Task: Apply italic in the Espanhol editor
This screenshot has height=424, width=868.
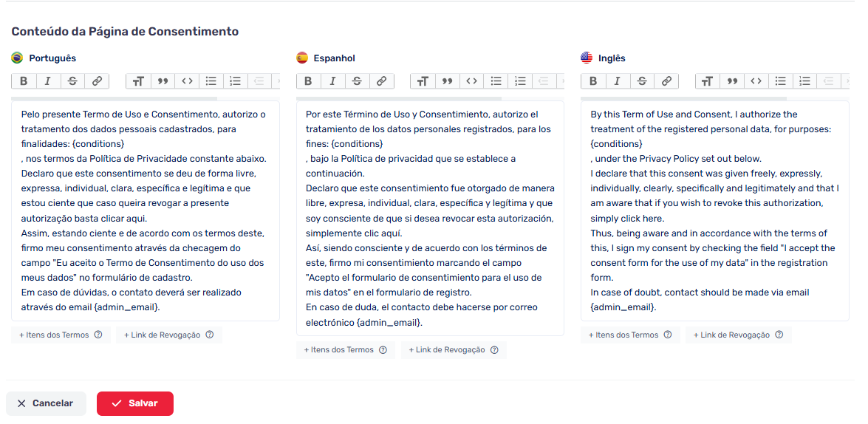Action: click(x=332, y=81)
